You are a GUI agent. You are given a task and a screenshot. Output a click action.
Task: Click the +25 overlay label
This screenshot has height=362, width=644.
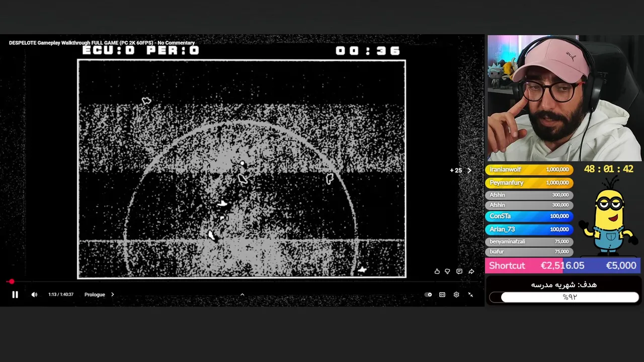click(456, 170)
